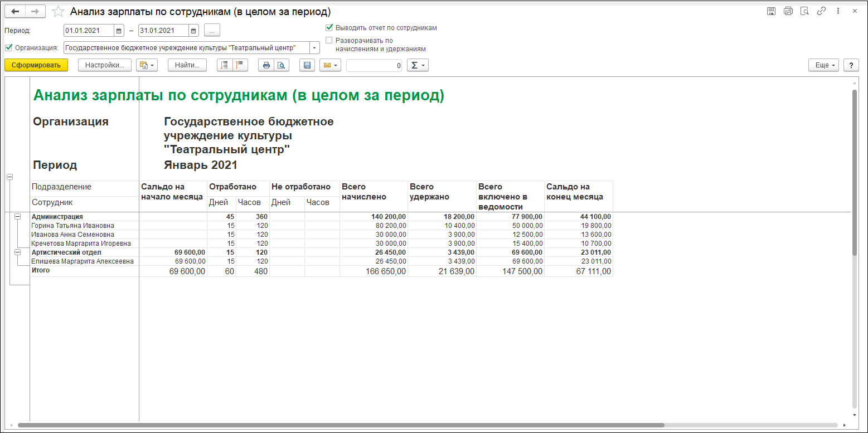Screen dimensions: 868x433
Task: Click the vertical scrollbar thumb
Action: 855,173
